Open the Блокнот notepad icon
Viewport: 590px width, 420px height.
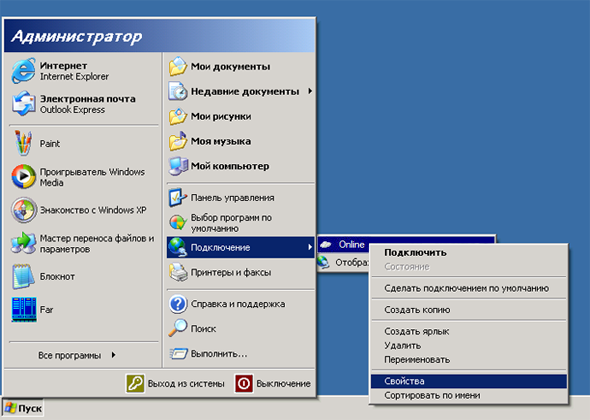point(23,276)
